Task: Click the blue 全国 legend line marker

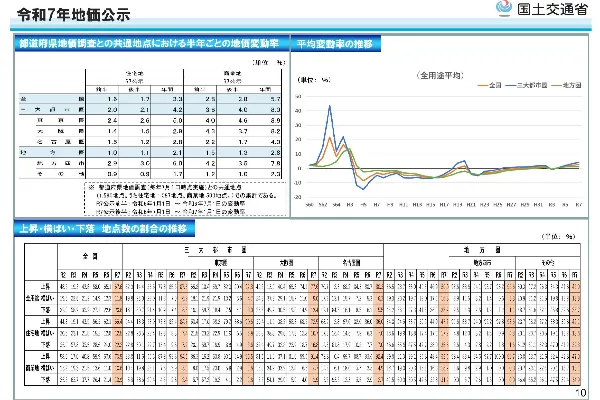Action: click(480, 86)
